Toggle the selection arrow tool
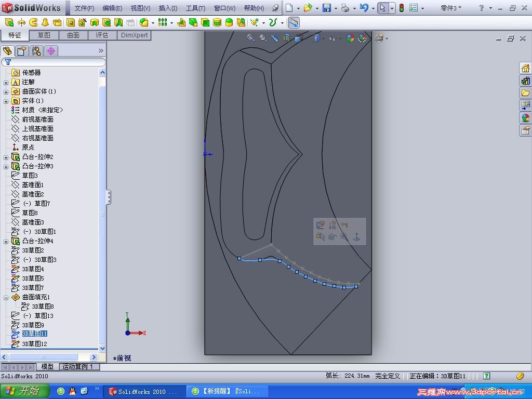 (382, 8)
